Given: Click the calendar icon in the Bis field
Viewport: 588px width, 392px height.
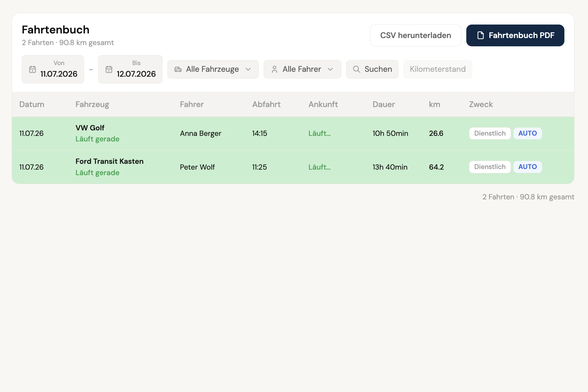Looking at the screenshot, I should [109, 69].
